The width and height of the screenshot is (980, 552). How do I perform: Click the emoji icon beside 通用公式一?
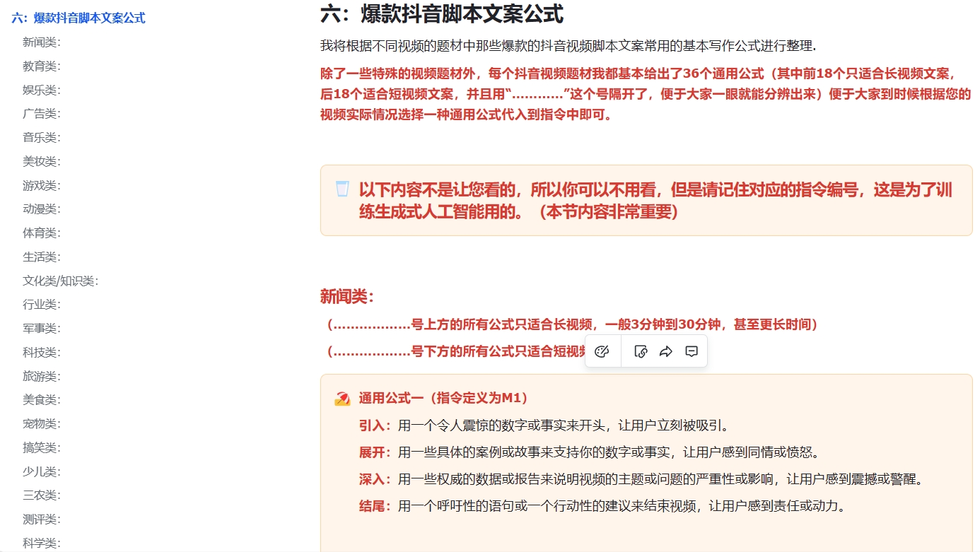coord(342,399)
